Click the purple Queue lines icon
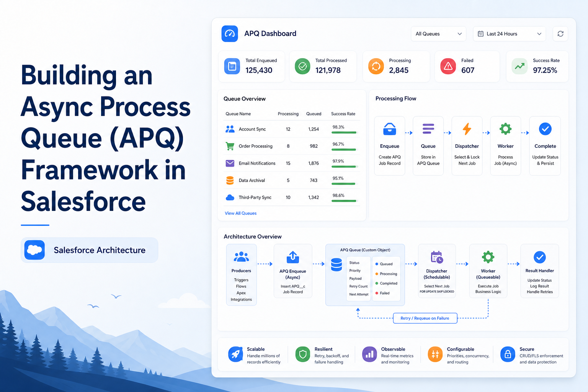The height and width of the screenshot is (392, 588). [x=428, y=129]
